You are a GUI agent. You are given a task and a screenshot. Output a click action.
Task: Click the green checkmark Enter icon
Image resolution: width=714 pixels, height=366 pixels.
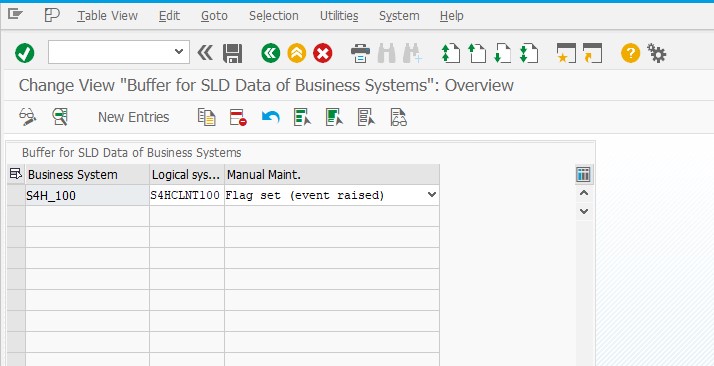coord(25,53)
